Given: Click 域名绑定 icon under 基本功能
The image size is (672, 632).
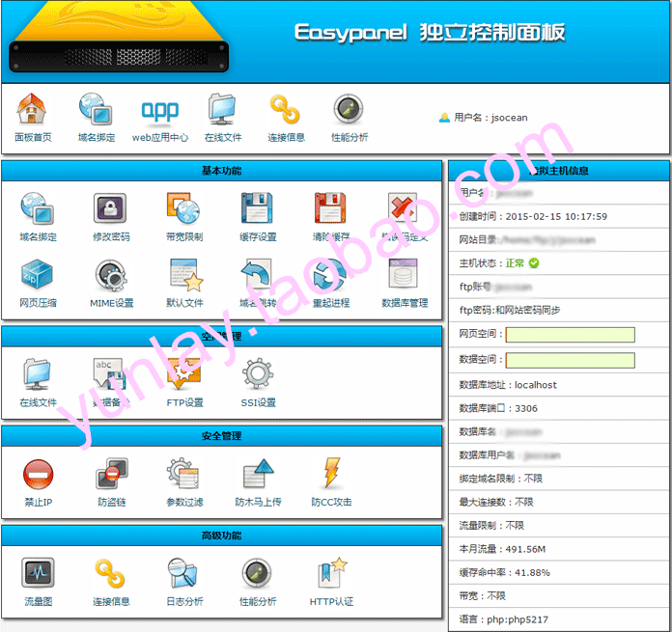Looking at the screenshot, I should click(x=38, y=208).
